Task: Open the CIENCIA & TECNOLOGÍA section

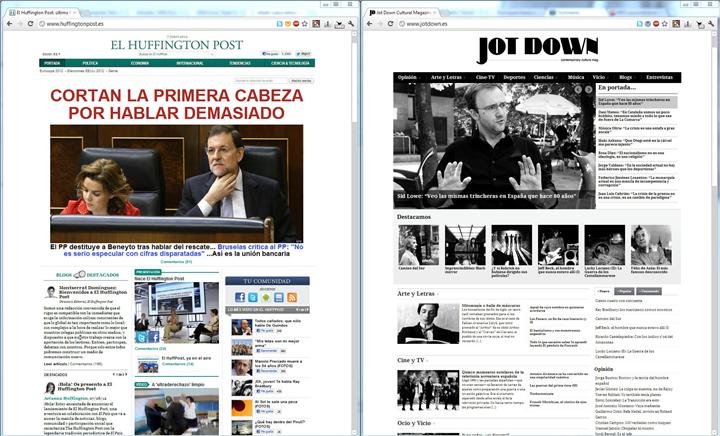Action: point(290,63)
